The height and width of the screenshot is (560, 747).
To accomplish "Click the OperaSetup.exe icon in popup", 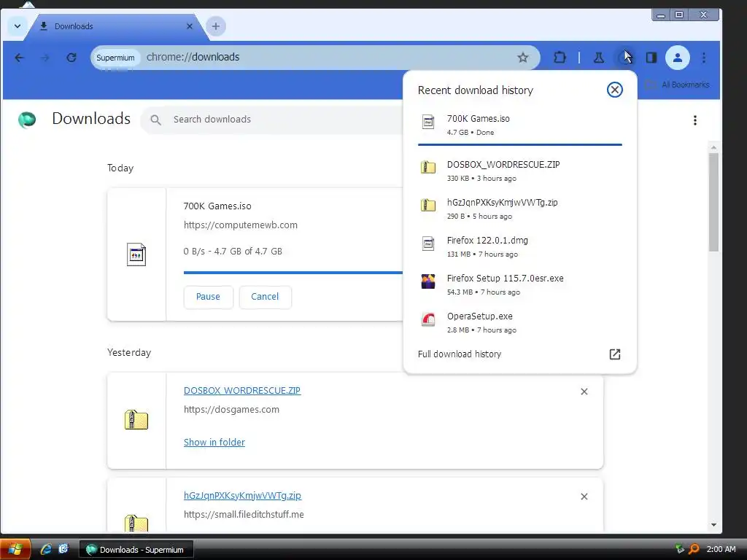I will [428, 319].
